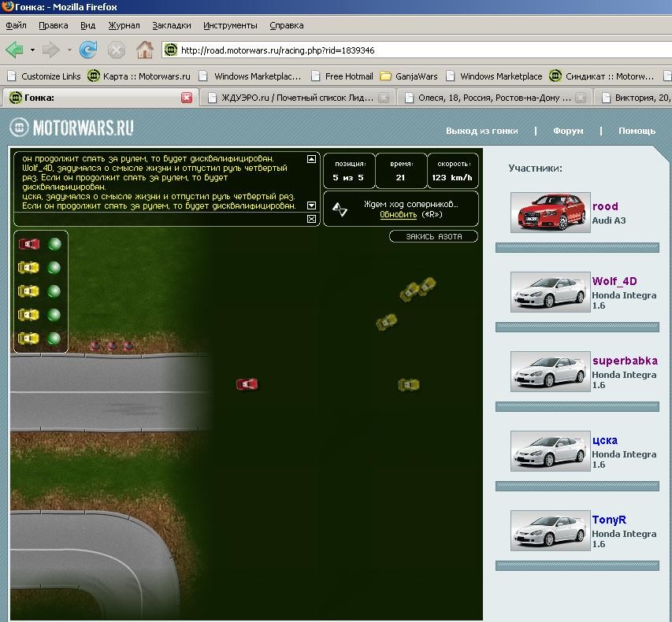This screenshot has height=622, width=672.
Task: Open the Справка menu
Action: click(287, 25)
